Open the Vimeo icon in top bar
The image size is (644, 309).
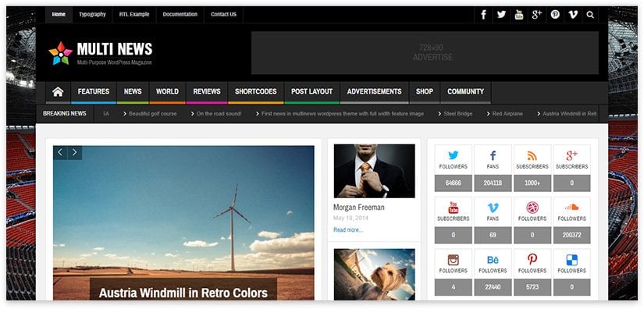tap(573, 15)
